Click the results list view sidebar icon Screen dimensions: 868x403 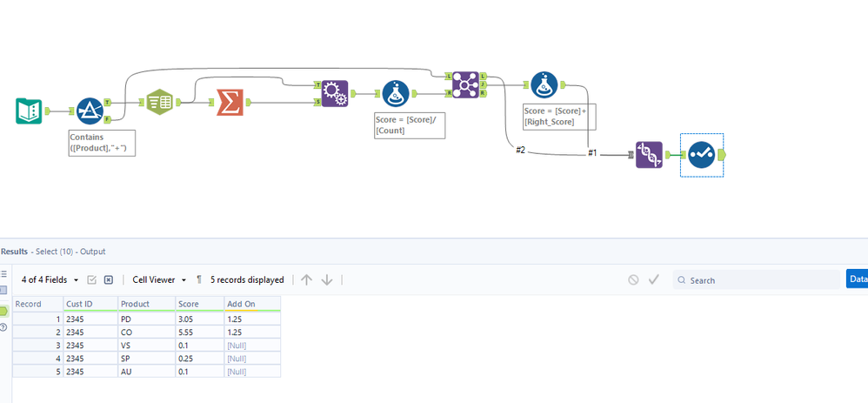(3, 274)
